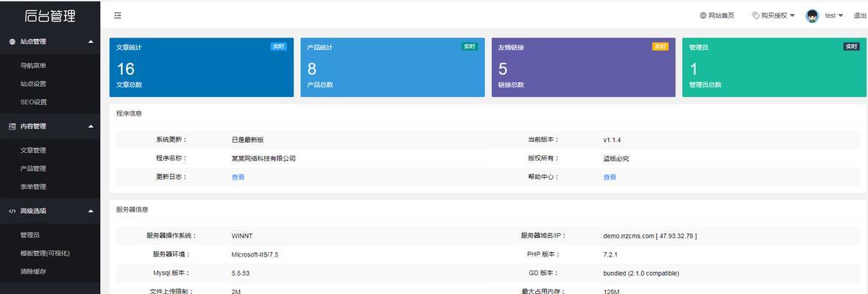Click 实时 badge on 文章统计 card
Image resolution: width=868 pixels, height=294 pixels.
pos(278,46)
